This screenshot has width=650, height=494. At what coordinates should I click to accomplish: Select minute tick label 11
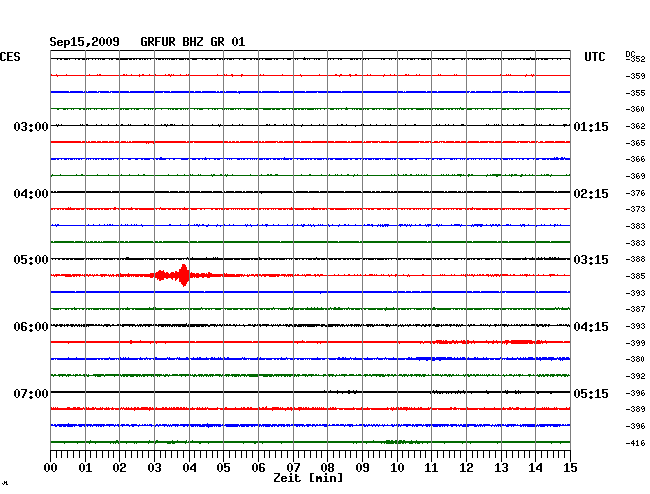point(431,468)
